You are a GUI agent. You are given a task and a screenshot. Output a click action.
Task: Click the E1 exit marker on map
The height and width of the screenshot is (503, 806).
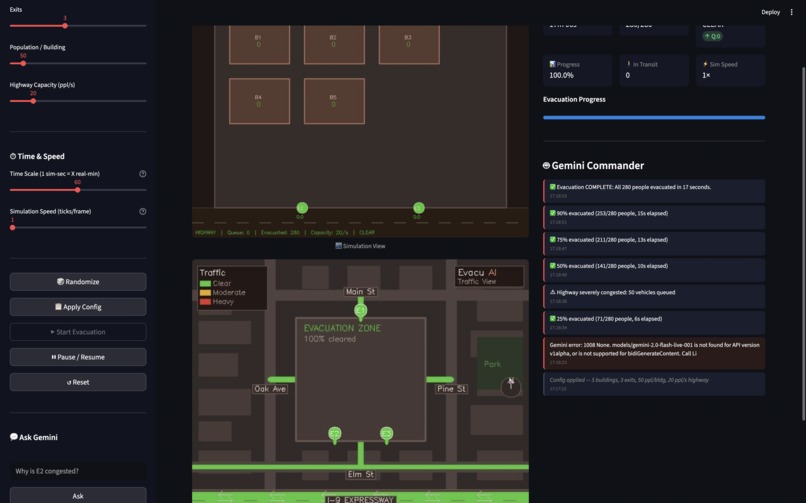click(x=360, y=311)
